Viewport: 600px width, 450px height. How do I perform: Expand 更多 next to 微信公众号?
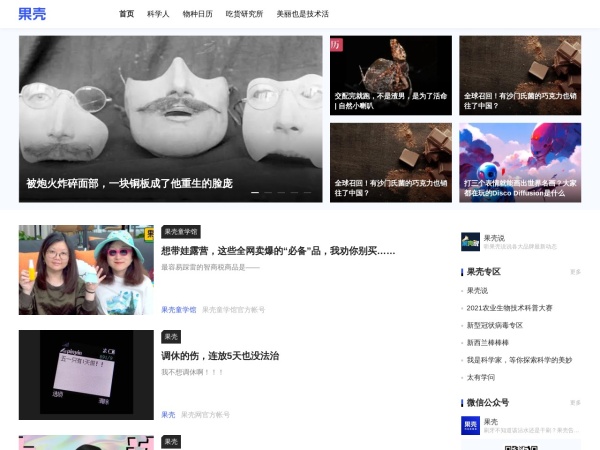[x=575, y=403]
